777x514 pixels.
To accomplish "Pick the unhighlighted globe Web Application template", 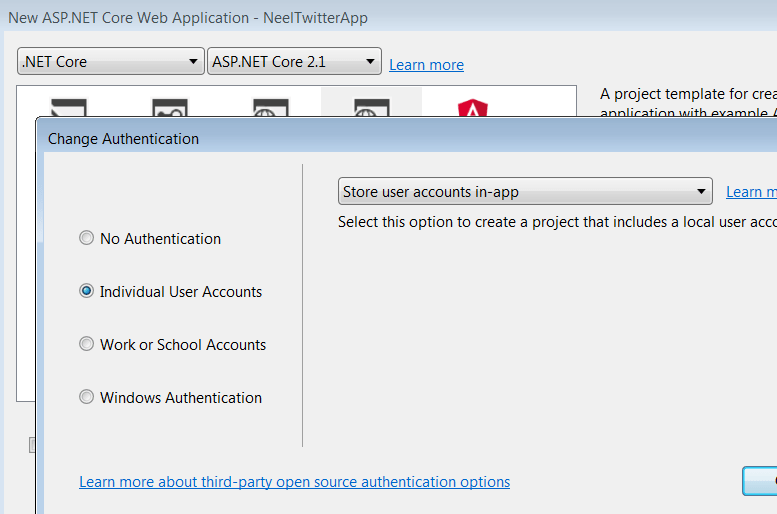I will pyautogui.click(x=270, y=107).
